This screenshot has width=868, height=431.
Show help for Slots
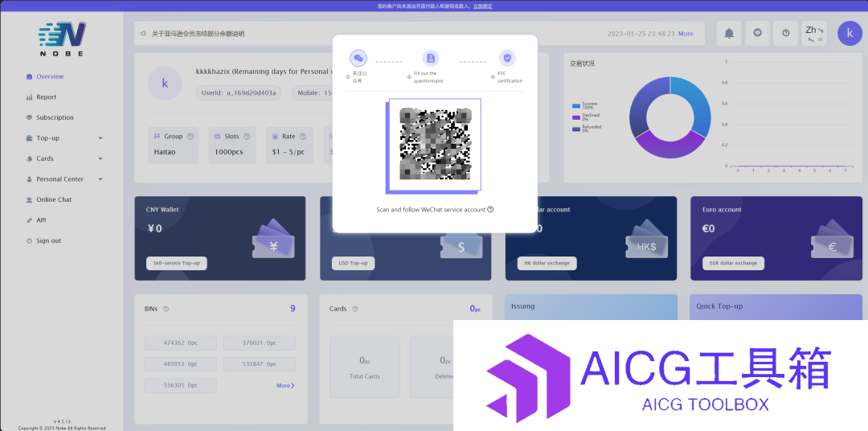tap(247, 136)
